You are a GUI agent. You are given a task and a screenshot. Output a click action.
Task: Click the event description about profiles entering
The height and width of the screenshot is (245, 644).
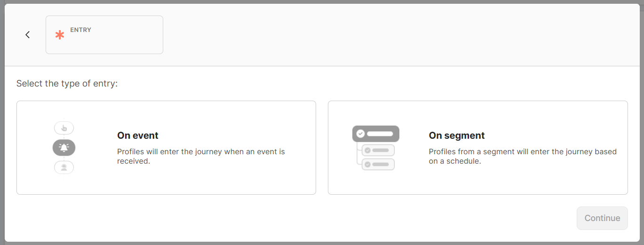pyautogui.click(x=201, y=157)
